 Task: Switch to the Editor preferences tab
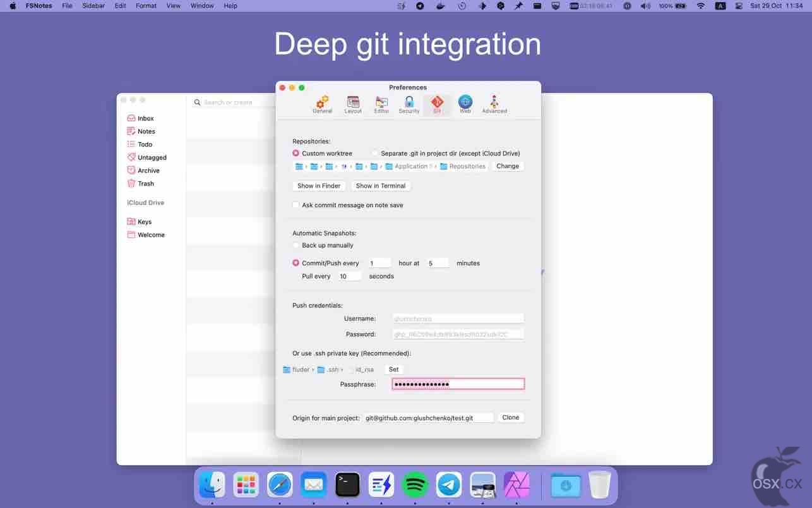(381, 105)
